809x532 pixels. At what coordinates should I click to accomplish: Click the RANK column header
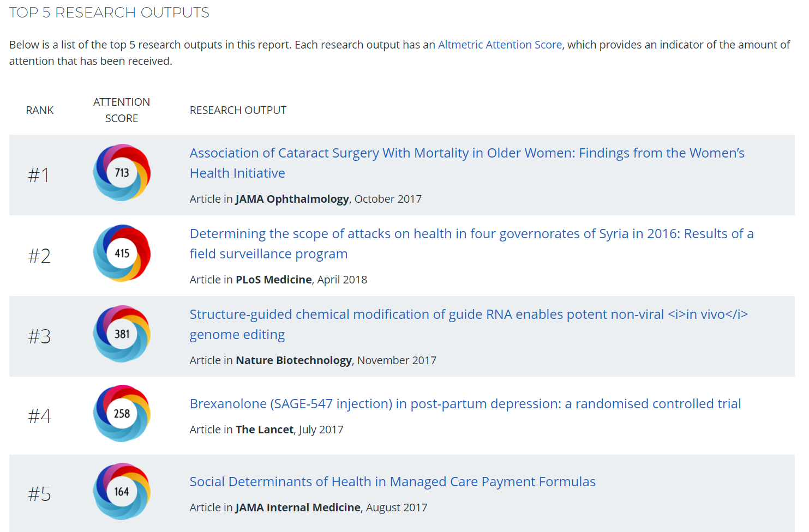pyautogui.click(x=40, y=110)
